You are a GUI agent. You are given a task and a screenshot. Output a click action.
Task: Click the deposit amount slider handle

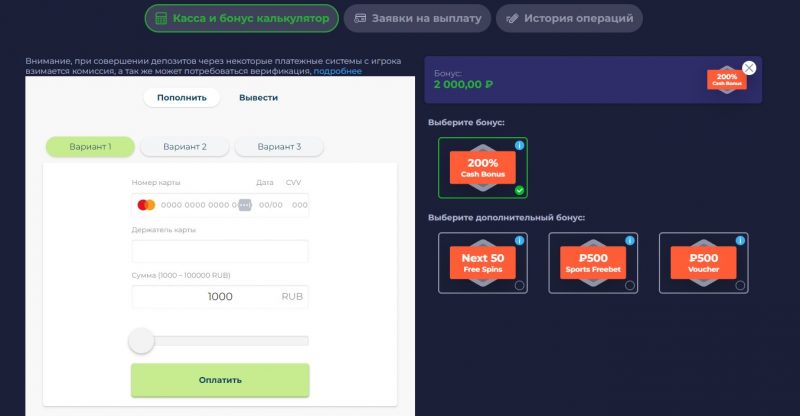[142, 341]
